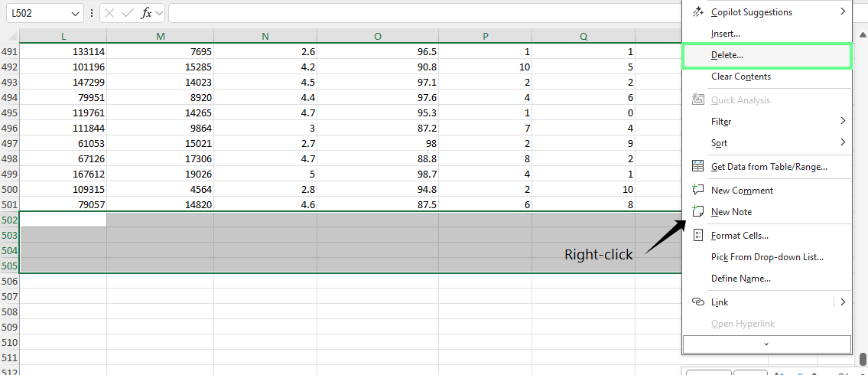Image resolution: width=868 pixels, height=375 pixels.
Task: Click the Copilot Suggestions label
Action: pyautogui.click(x=751, y=12)
